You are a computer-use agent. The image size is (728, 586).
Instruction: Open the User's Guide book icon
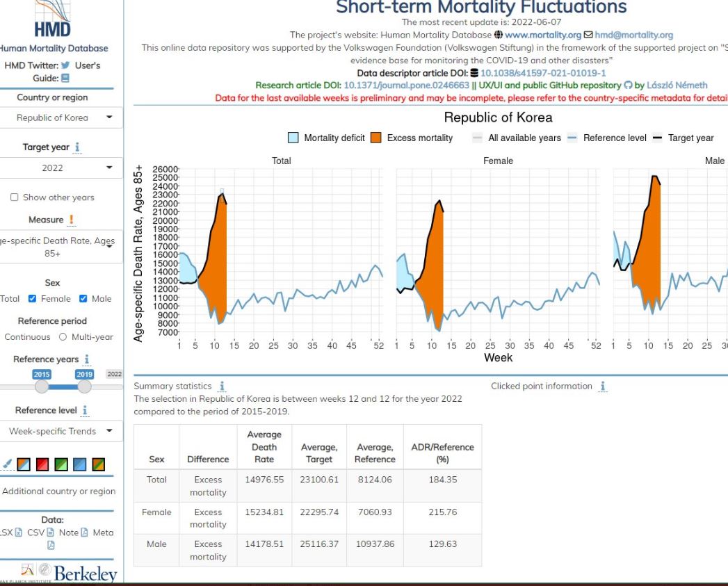point(65,79)
